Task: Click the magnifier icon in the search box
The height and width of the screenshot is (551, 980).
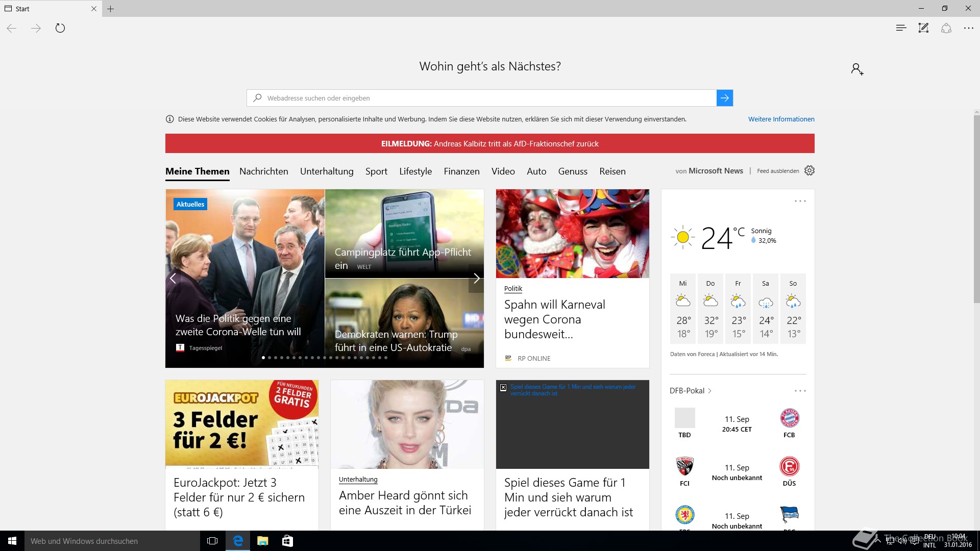Action: 257,98
